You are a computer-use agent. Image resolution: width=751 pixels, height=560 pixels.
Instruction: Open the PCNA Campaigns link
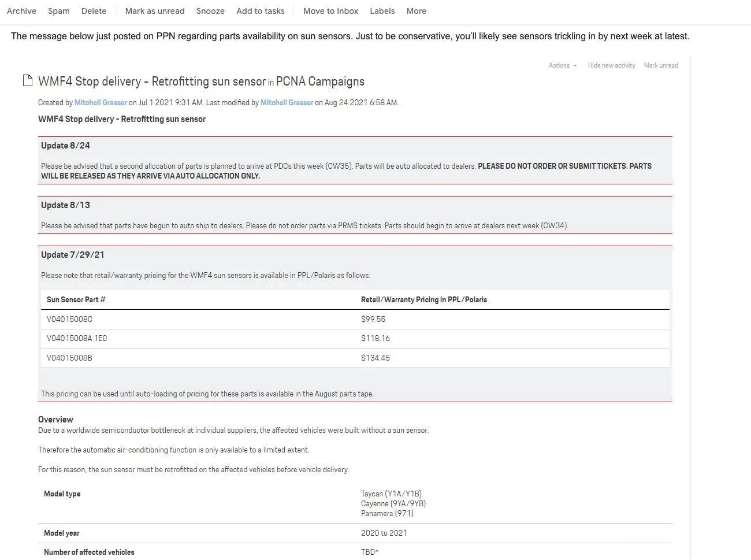click(x=320, y=81)
